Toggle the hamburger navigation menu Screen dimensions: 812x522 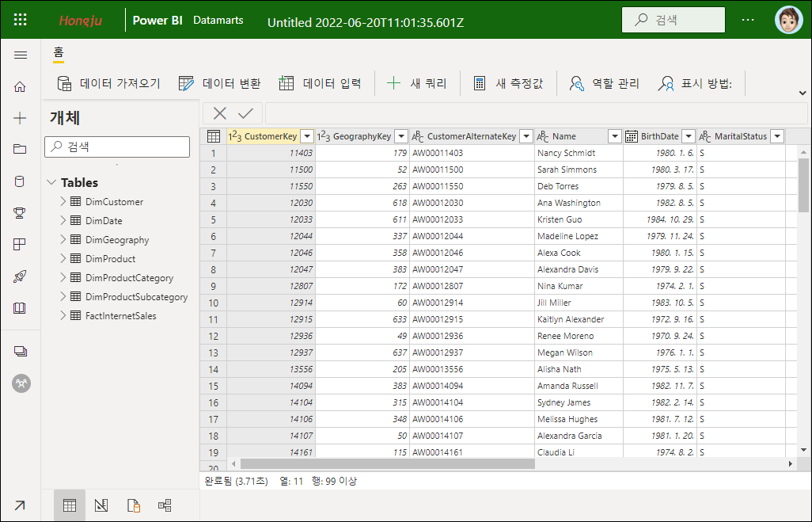click(x=21, y=55)
